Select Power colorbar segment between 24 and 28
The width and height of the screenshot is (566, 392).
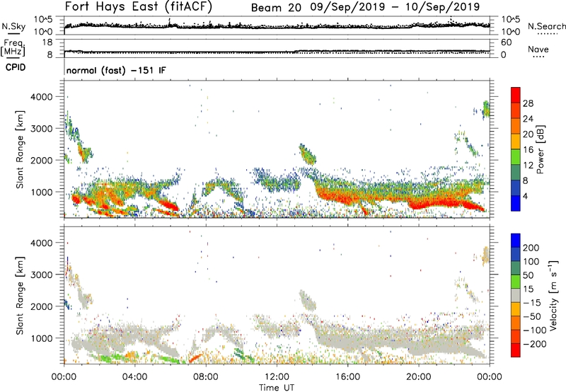click(x=516, y=110)
